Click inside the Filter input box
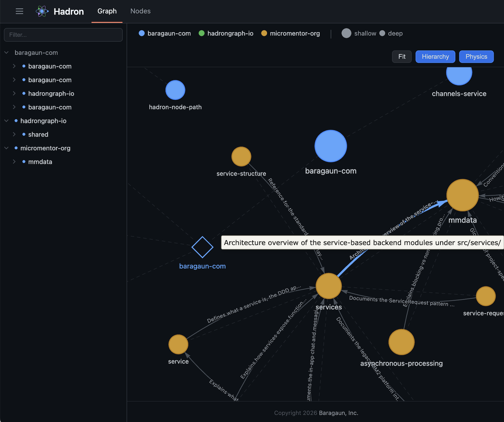 (63, 35)
